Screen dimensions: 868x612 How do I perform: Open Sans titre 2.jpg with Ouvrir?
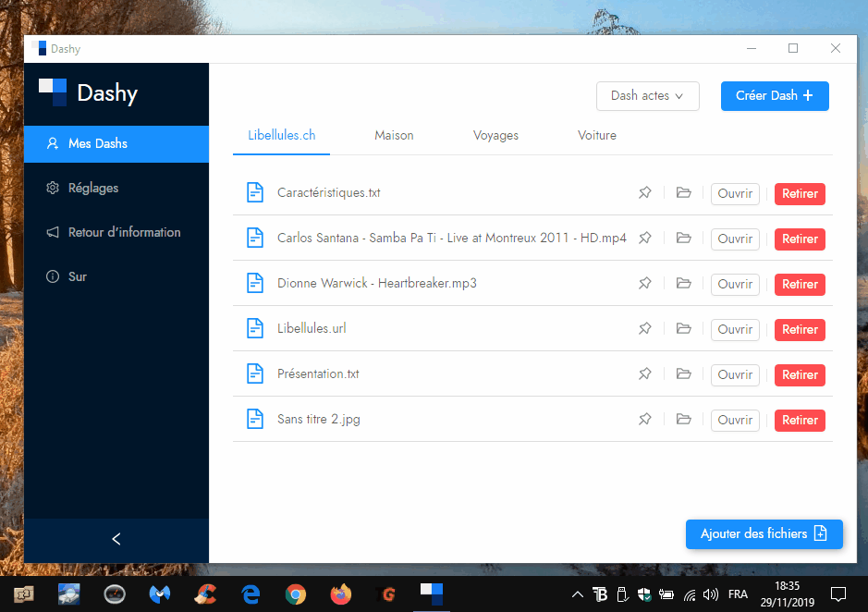[735, 421]
